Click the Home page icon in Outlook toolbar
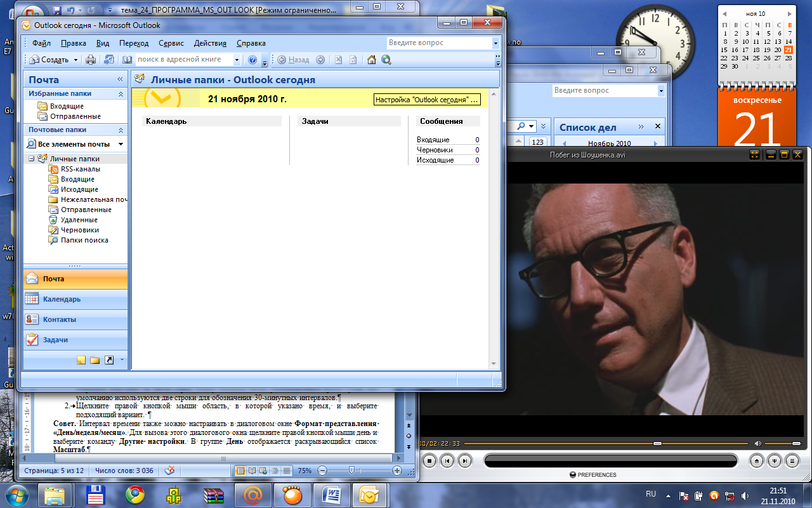The width and height of the screenshot is (812, 508). pyautogui.click(x=372, y=60)
